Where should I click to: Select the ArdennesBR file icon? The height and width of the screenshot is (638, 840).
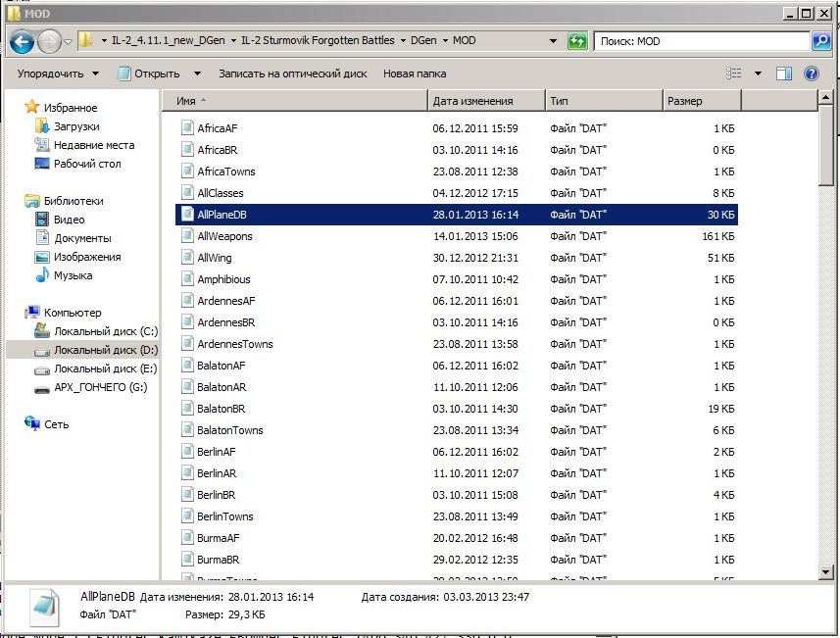(x=187, y=322)
